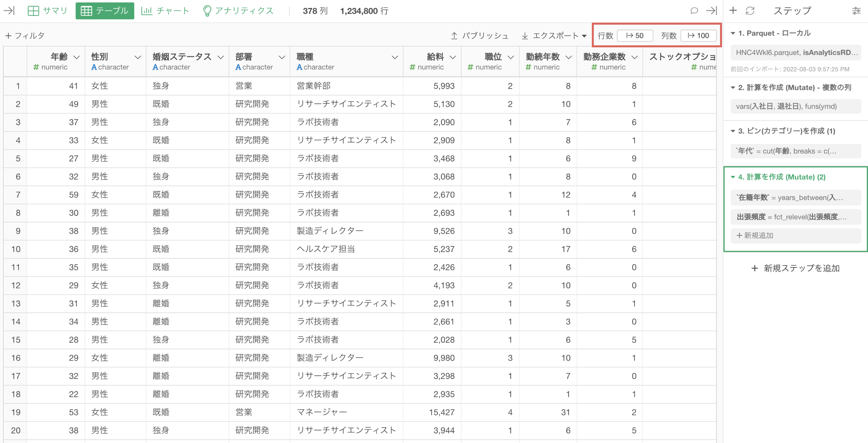This screenshot has height=443, width=868.
Task: Collapse the steps panel arrow icon
Action: point(711,11)
